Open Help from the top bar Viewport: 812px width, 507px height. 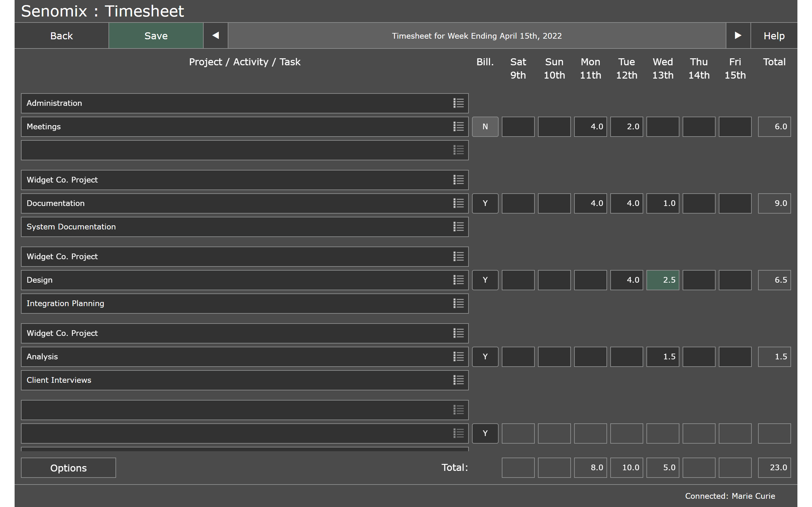(773, 35)
